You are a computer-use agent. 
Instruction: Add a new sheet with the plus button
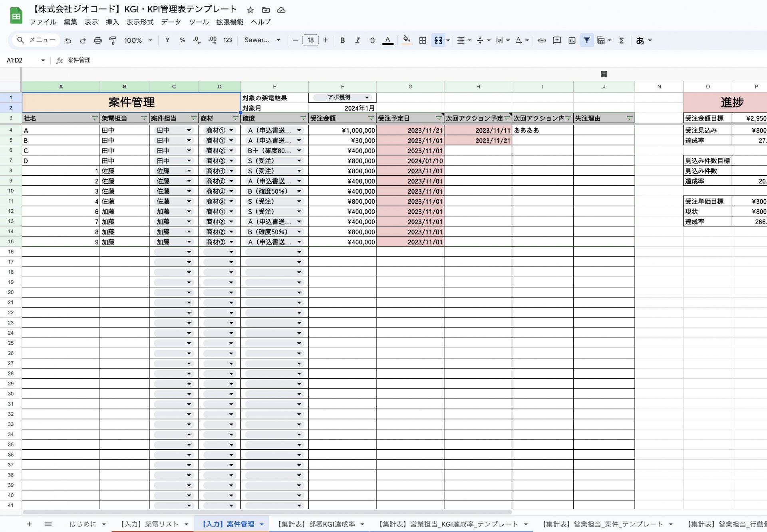29,524
